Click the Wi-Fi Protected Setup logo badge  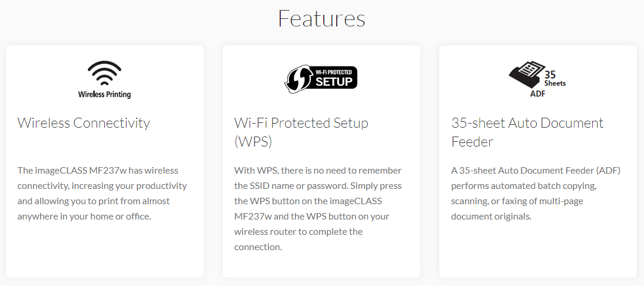coord(321,78)
